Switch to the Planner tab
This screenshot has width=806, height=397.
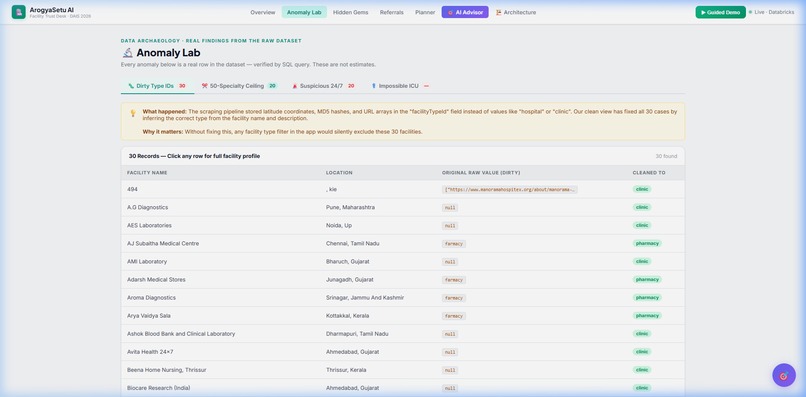click(x=425, y=12)
